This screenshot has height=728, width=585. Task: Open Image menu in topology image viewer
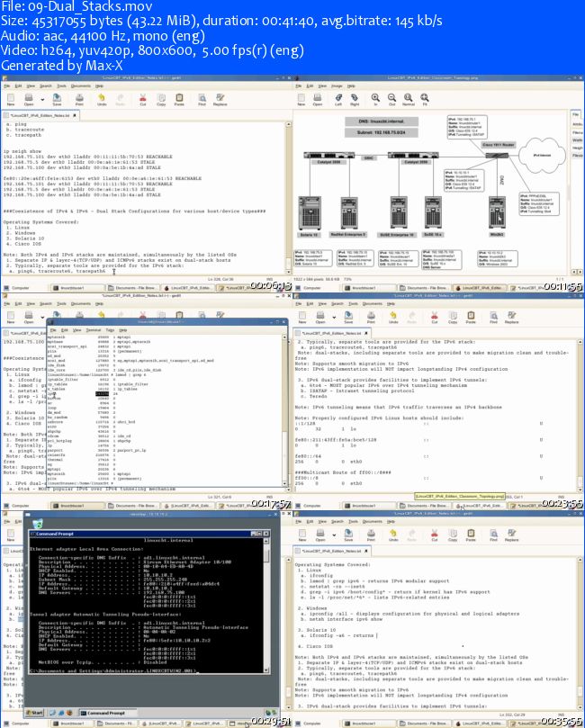[337, 86]
